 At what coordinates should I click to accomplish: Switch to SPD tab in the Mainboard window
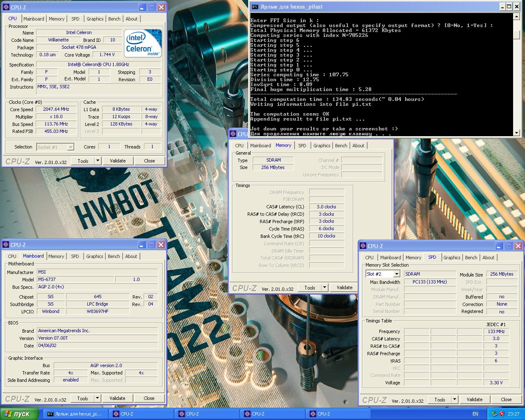tap(75, 256)
